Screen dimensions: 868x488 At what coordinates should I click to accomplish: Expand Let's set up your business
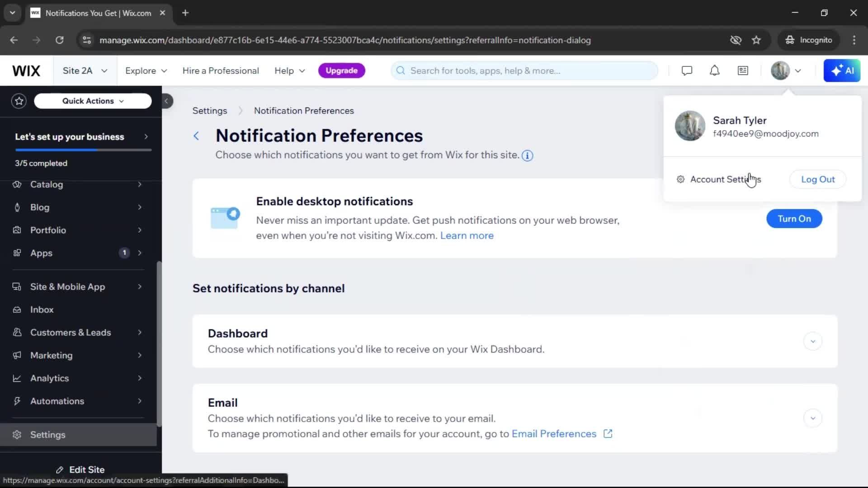coord(146,137)
